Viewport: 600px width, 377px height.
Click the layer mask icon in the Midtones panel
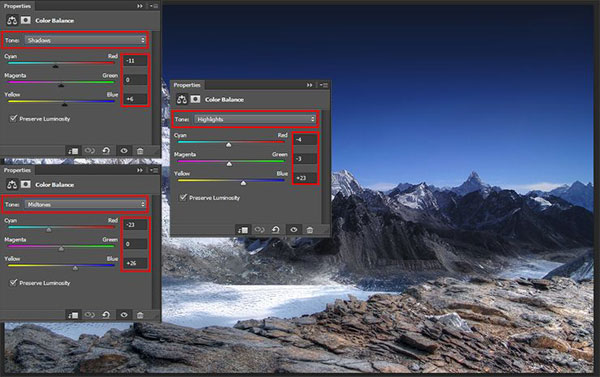26,184
